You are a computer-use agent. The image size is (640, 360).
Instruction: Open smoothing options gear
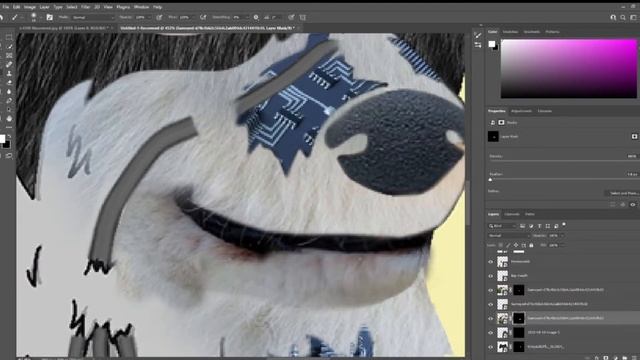256,17
